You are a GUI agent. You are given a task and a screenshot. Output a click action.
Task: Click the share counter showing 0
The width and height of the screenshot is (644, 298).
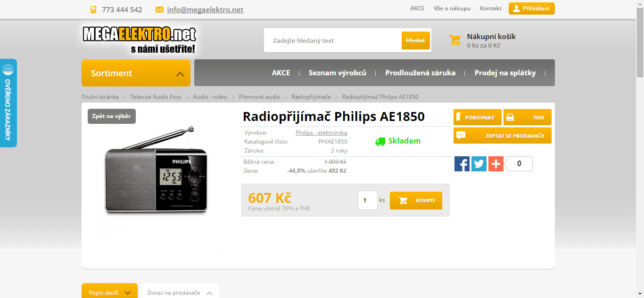pos(519,164)
